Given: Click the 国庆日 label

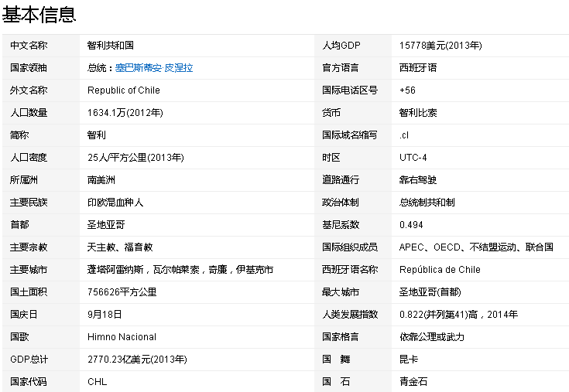Looking at the screenshot, I should point(24,315).
